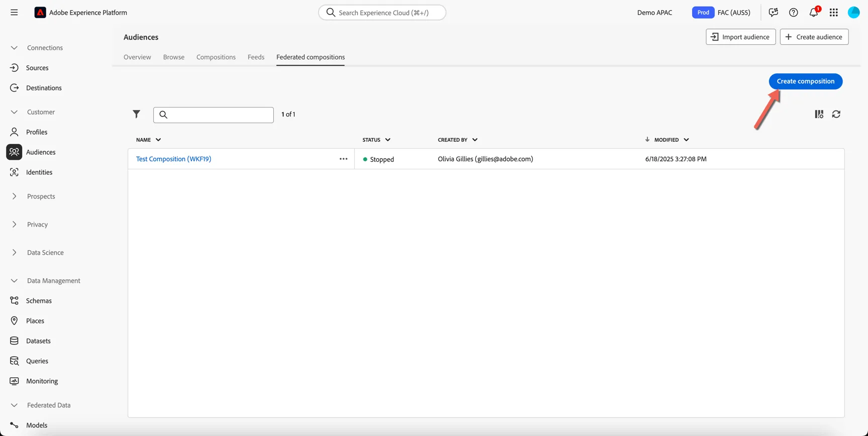Collapse the Connections section
868x436 pixels.
point(14,48)
